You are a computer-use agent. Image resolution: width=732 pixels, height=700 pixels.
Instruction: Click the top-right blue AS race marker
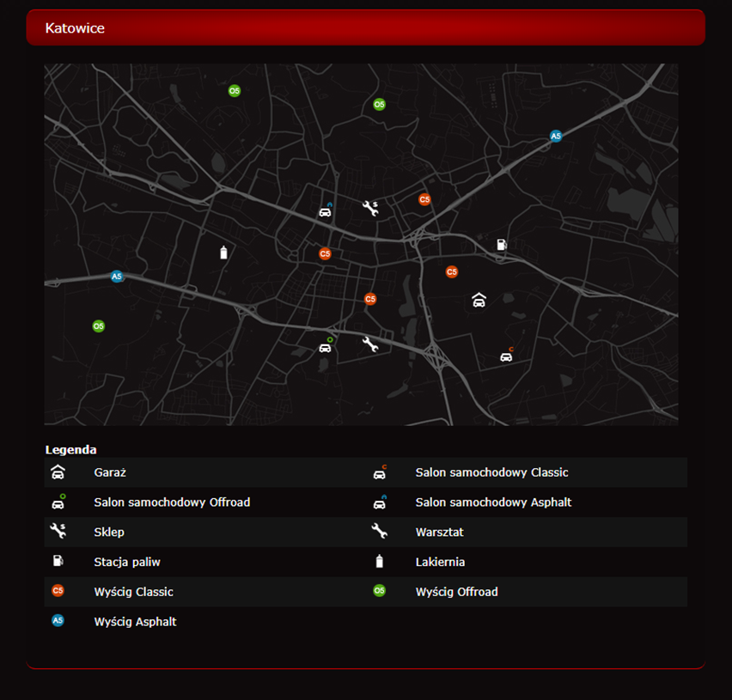[556, 136]
